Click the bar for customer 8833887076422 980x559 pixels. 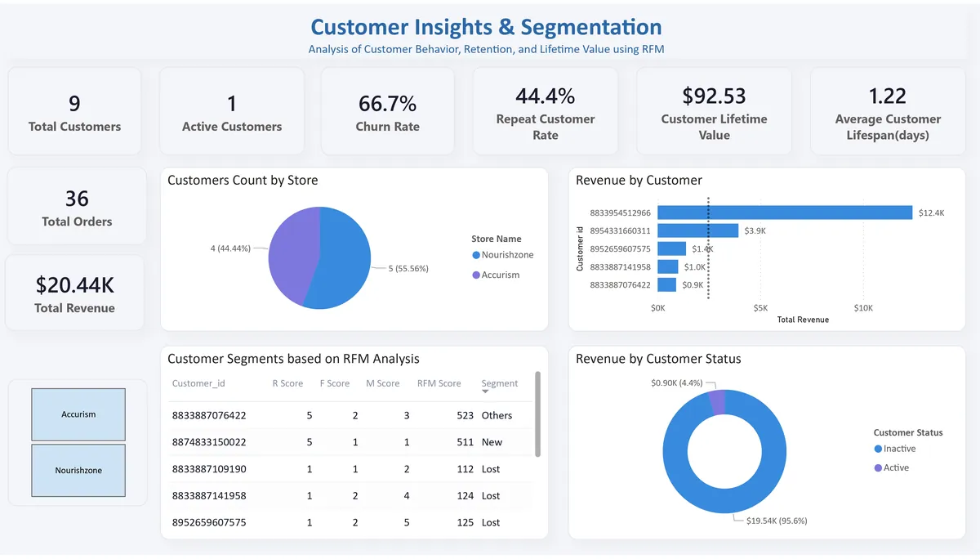(x=666, y=284)
